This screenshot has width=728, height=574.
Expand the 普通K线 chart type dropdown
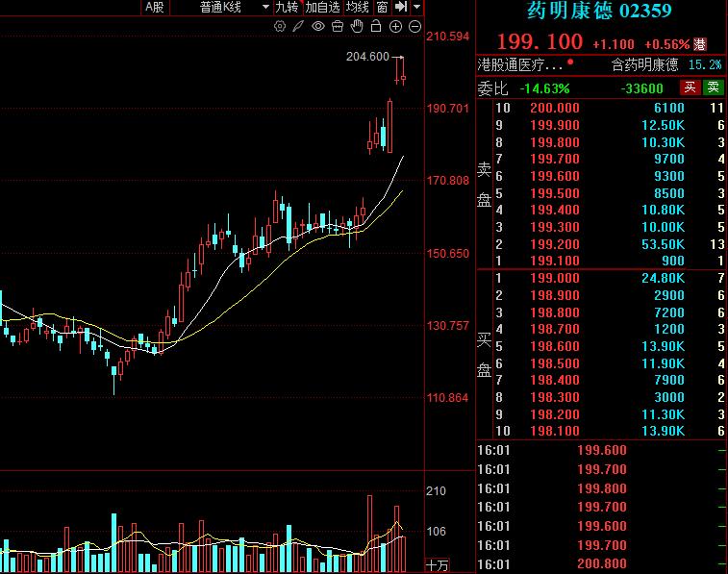pos(266,7)
